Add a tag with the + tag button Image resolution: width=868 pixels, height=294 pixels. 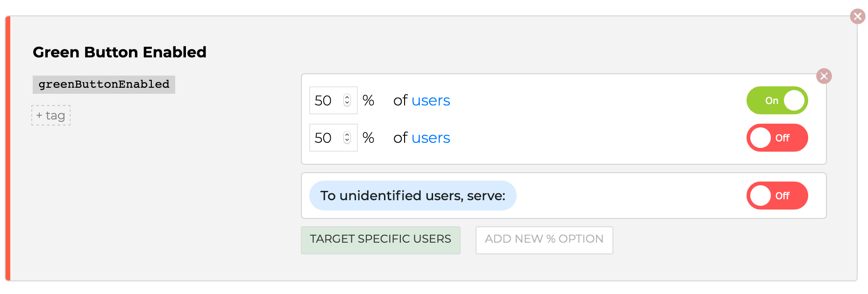[x=50, y=115]
